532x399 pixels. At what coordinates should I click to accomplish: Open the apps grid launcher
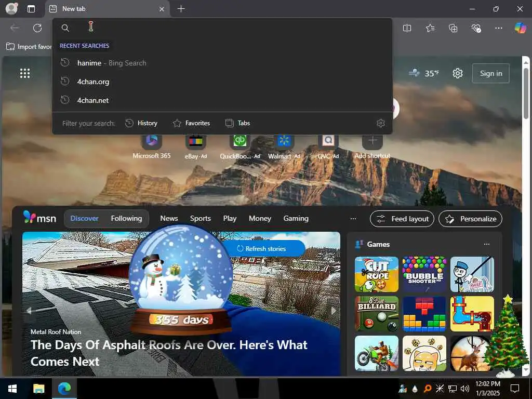(x=25, y=73)
